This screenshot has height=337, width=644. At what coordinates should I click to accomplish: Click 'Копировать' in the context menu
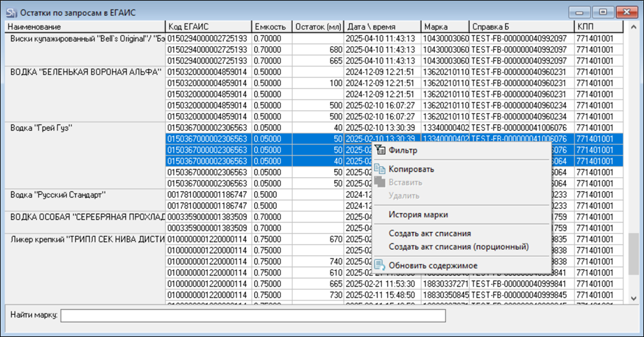pyautogui.click(x=411, y=169)
